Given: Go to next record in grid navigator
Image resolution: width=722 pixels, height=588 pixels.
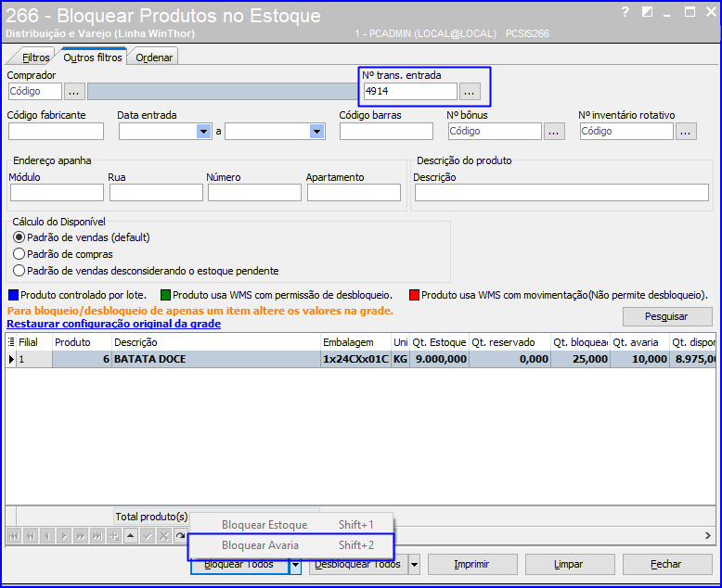Looking at the screenshot, I should (64, 536).
